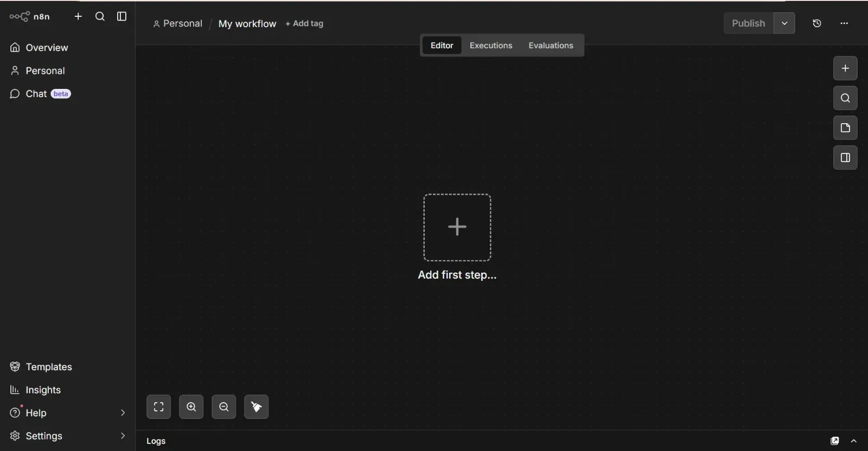The width and height of the screenshot is (868, 451).
Task: Click the plus icon beside n8n logo
Action: click(x=78, y=17)
